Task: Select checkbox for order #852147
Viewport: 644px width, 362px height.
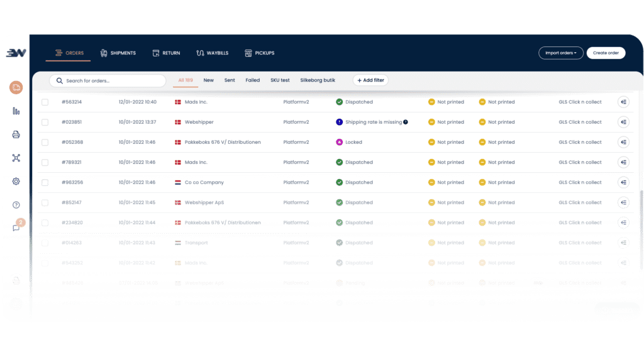Action: 45,203
